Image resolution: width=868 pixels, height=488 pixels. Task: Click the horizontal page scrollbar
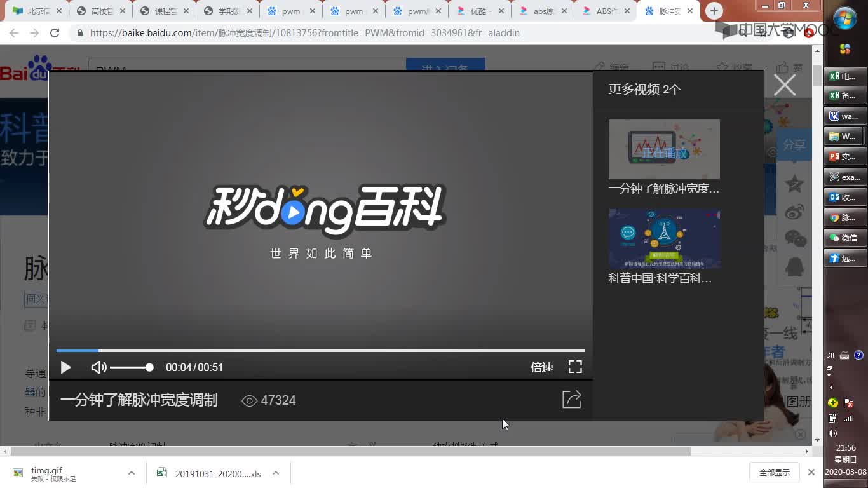tap(350, 451)
